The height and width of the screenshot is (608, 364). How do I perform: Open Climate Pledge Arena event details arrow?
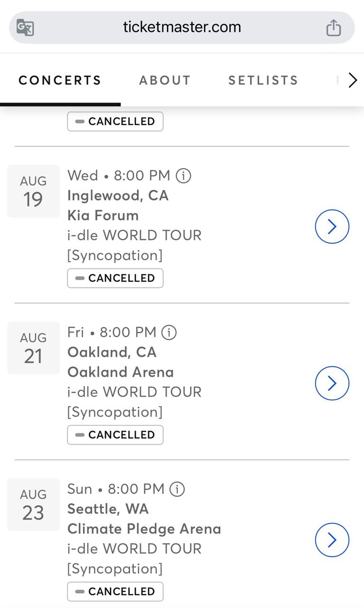tap(332, 540)
